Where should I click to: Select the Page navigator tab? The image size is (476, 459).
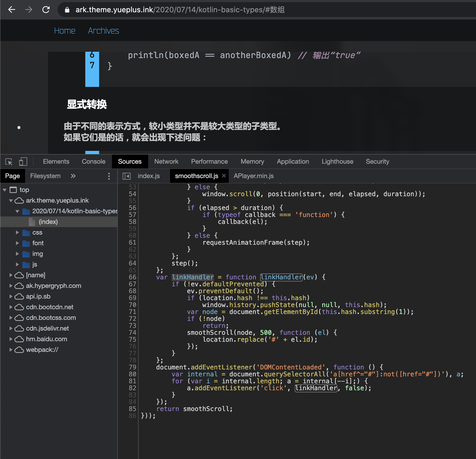[13, 176]
